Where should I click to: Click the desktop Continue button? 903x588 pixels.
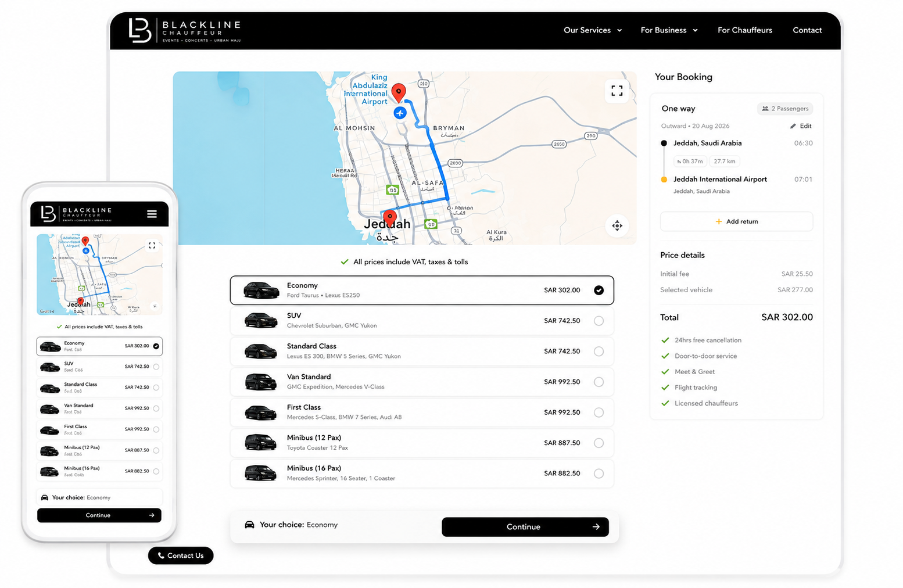click(525, 527)
